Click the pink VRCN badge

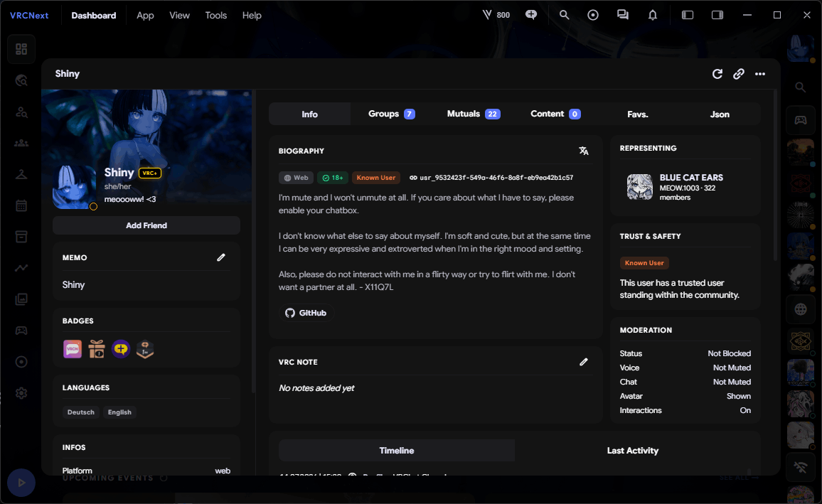point(73,349)
